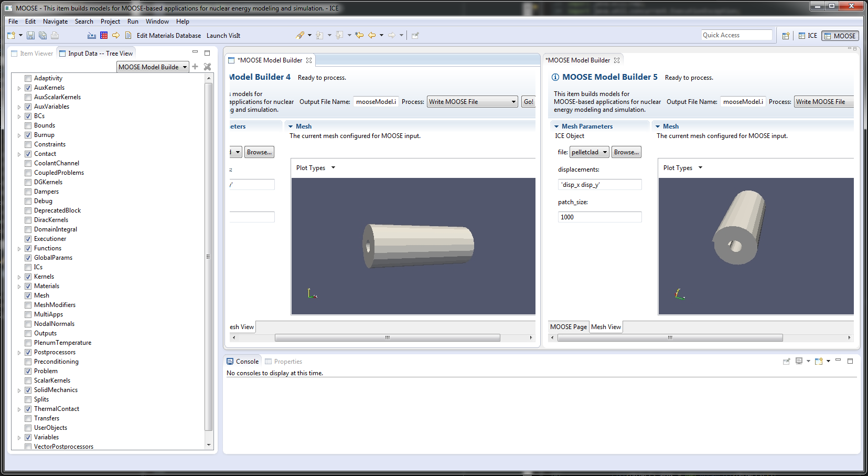The height and width of the screenshot is (476, 868).
Task: Click the Open Perspective icon
Action: [786, 36]
